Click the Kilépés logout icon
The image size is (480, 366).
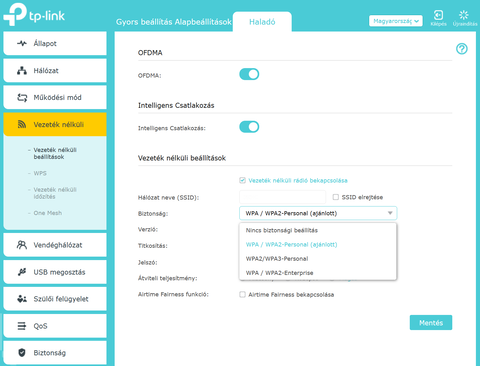[438, 15]
